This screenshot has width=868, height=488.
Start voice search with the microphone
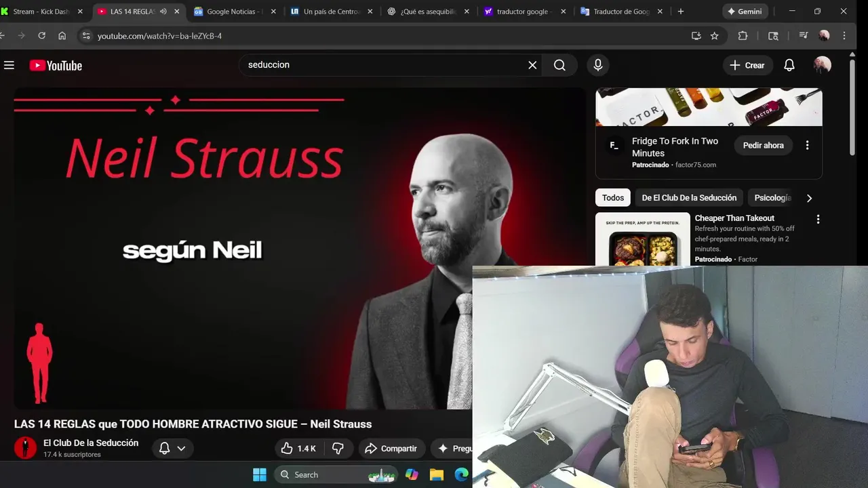coord(597,65)
